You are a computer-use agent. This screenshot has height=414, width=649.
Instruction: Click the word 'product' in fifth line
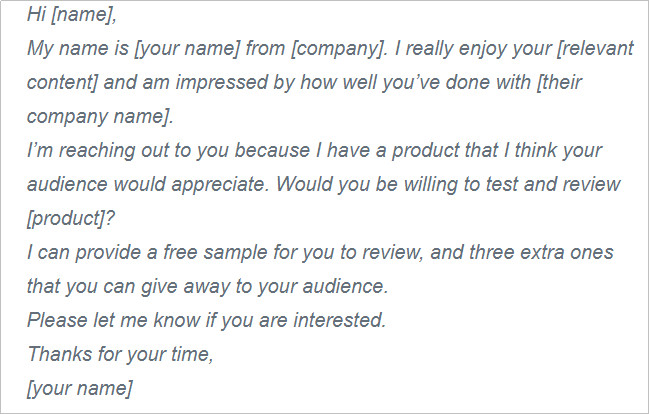coord(425,150)
